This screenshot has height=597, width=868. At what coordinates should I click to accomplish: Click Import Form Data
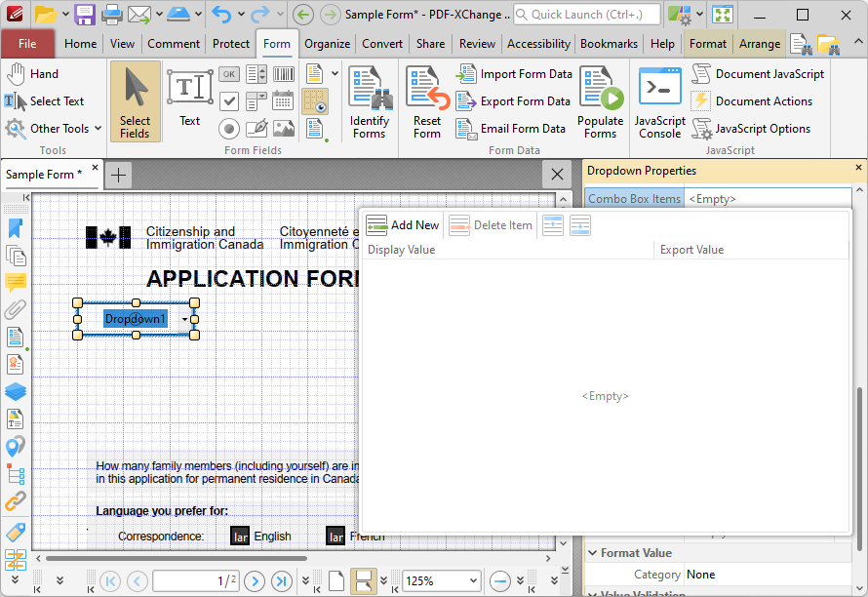point(514,74)
